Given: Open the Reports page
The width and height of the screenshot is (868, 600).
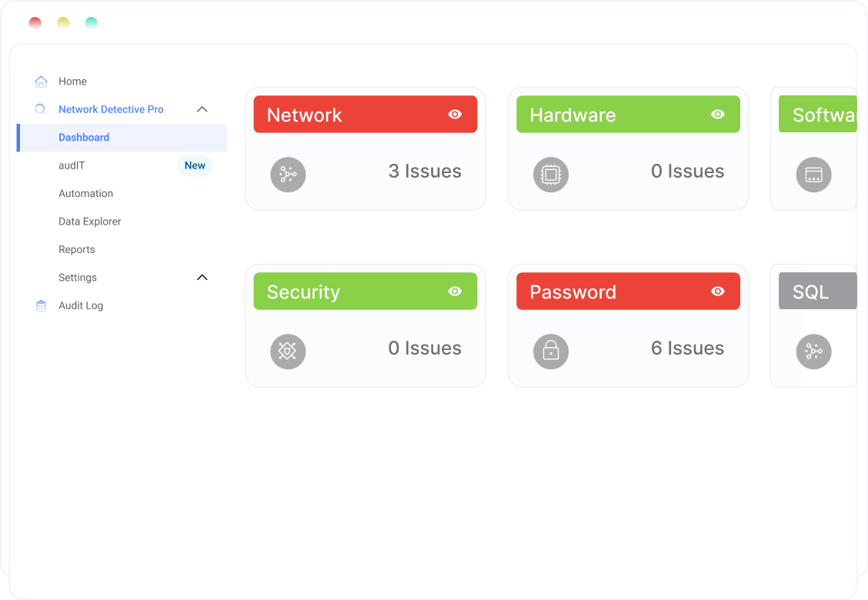Looking at the screenshot, I should (77, 249).
